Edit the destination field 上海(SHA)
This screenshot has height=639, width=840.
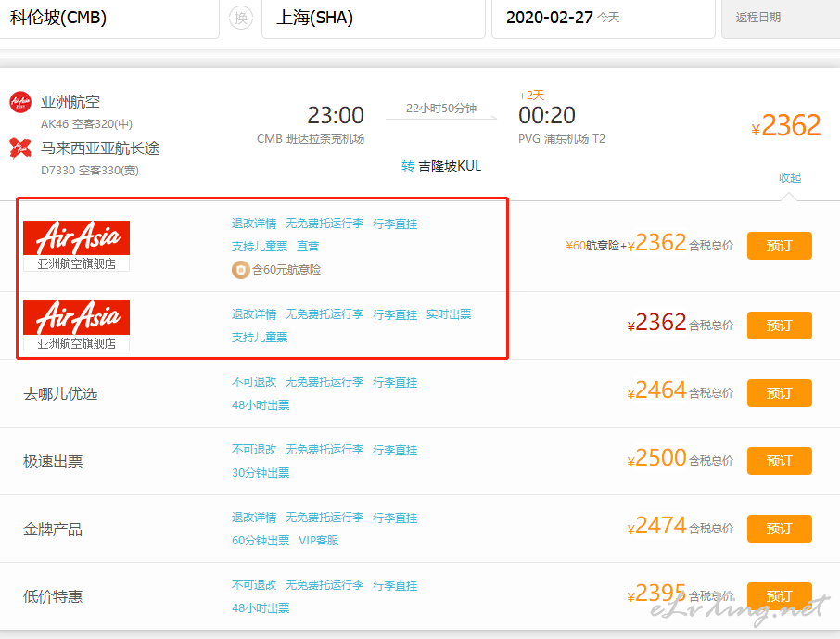click(374, 19)
